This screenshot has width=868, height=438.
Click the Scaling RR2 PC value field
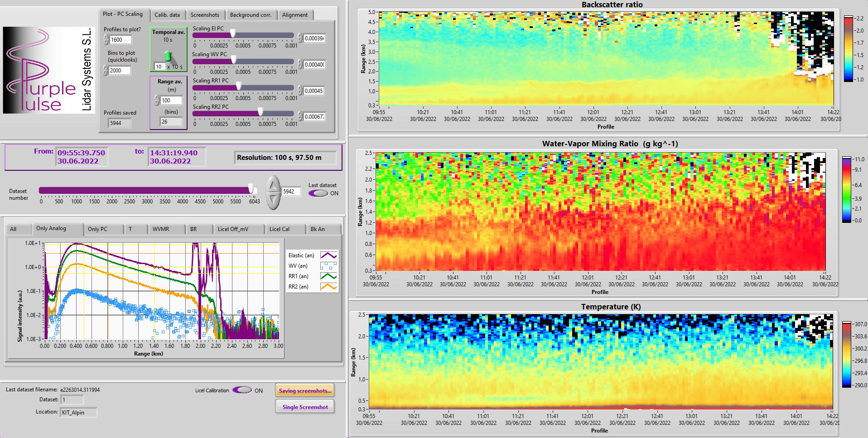314,117
